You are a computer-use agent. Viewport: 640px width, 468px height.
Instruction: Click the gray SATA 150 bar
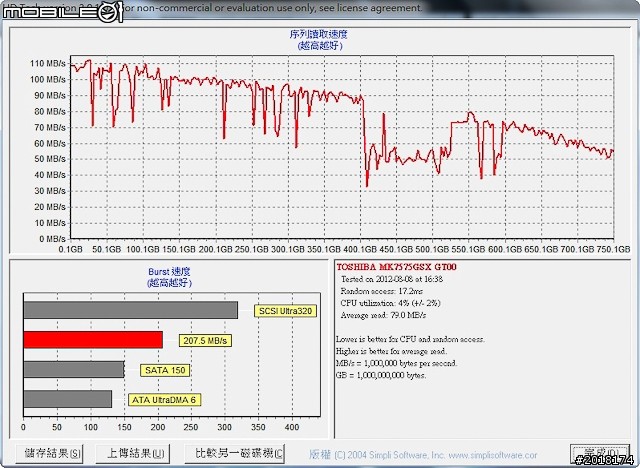73,369
